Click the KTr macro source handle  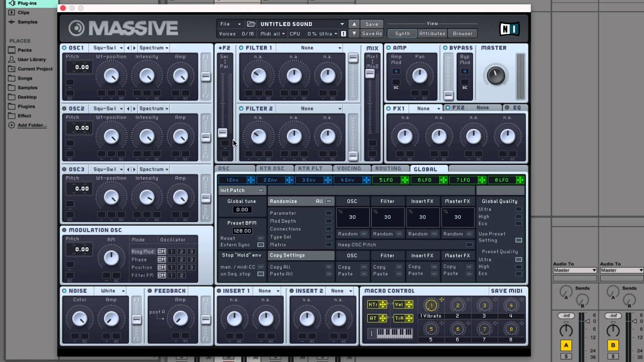383,305
